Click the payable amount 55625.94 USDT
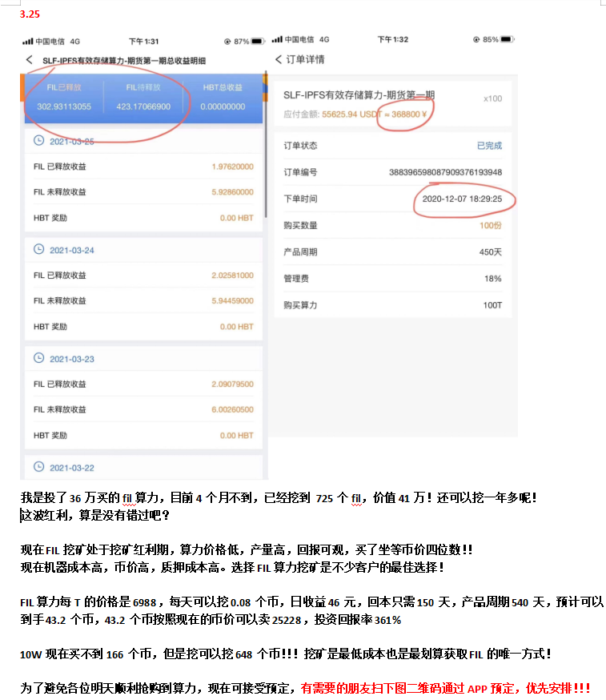The height and width of the screenshot is (700, 606). coord(352,115)
